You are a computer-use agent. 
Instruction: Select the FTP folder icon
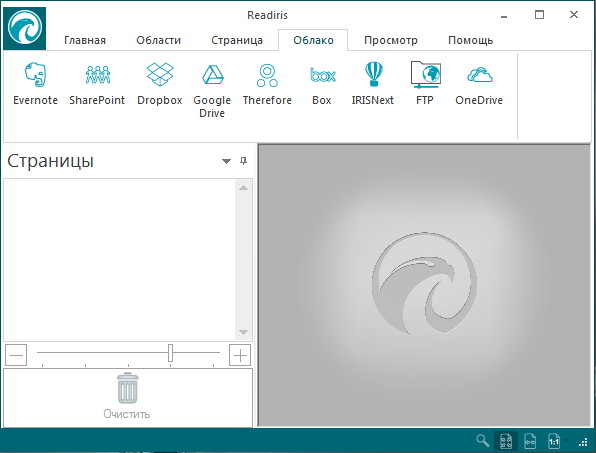click(x=425, y=84)
